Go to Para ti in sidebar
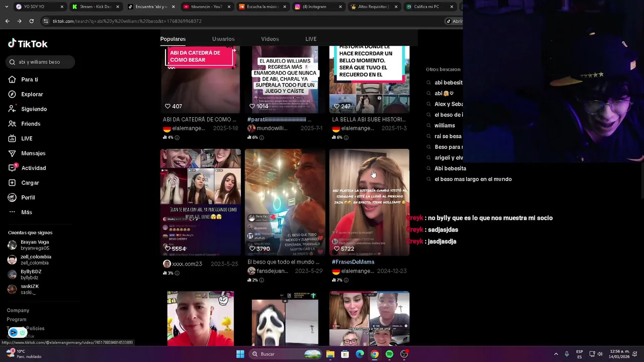This screenshot has width=644, height=362. (x=29, y=79)
